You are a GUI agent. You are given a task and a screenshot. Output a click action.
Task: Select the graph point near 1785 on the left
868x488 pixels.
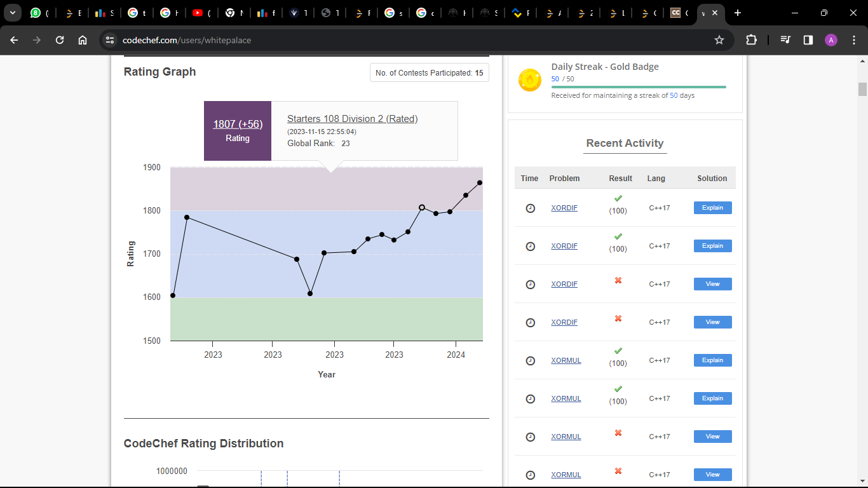[187, 217]
